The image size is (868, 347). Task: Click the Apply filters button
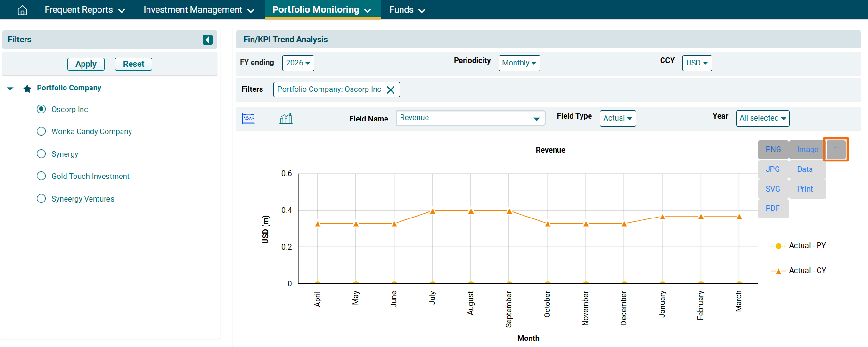pos(86,64)
